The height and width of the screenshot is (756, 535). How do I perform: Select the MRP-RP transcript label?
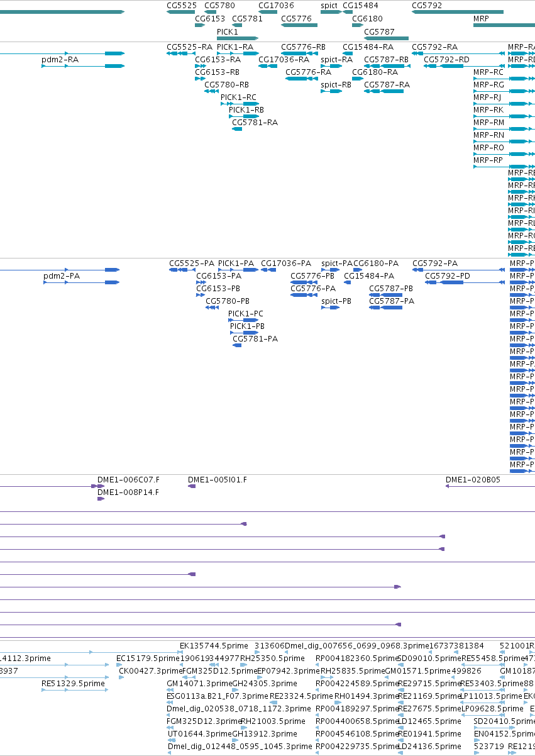pos(488,160)
